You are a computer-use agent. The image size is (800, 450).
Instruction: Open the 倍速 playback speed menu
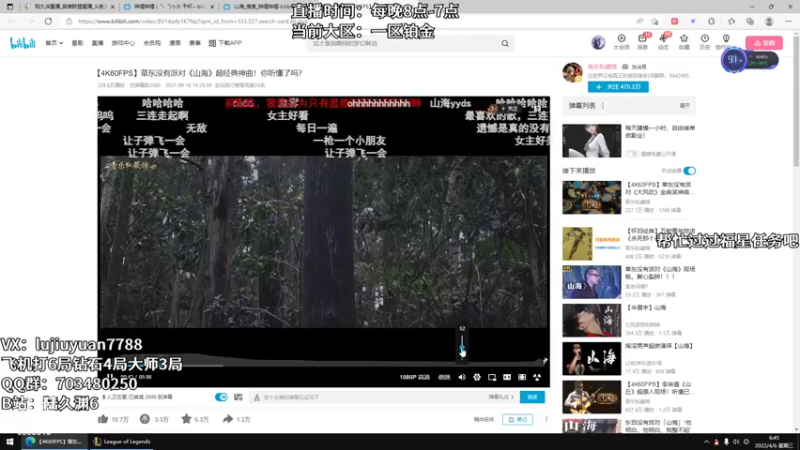[x=444, y=377]
